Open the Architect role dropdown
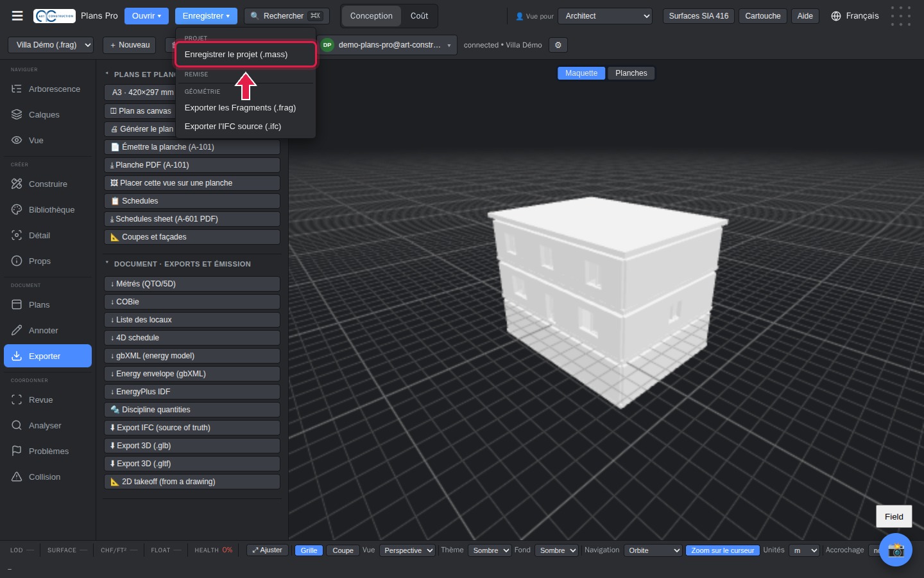 coord(605,16)
